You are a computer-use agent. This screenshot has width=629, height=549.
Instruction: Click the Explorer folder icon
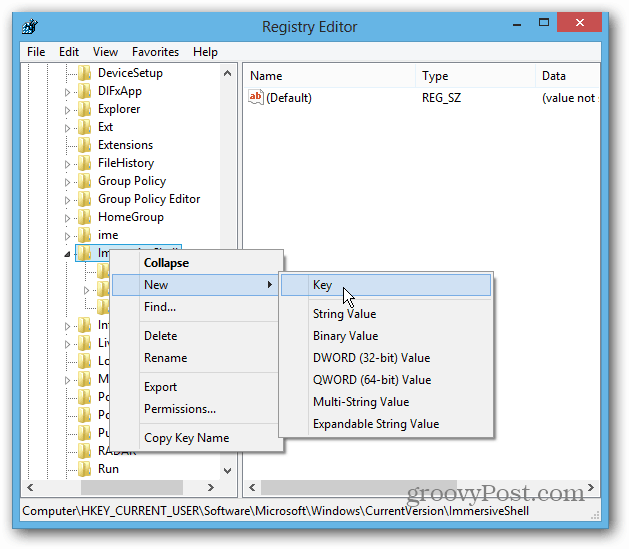coord(85,109)
